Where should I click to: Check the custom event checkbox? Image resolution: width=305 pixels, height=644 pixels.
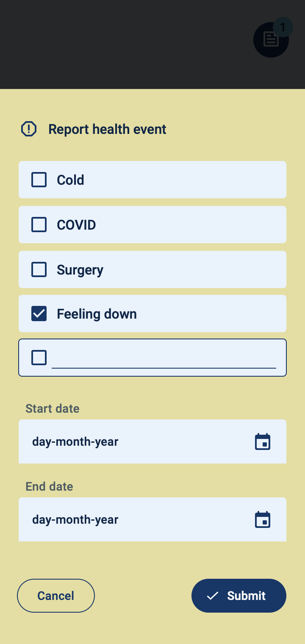coord(39,358)
